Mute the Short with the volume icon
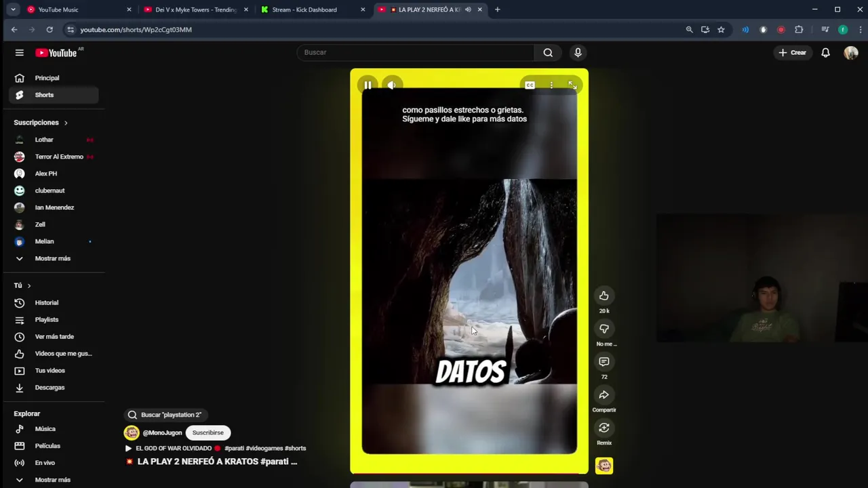The image size is (868, 488). (x=391, y=85)
